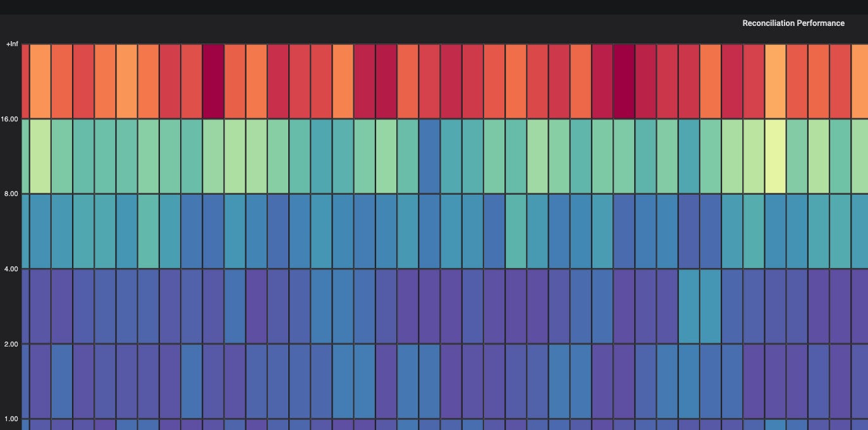
Task: Select the 1.00 y-axis label
Action: point(11,419)
